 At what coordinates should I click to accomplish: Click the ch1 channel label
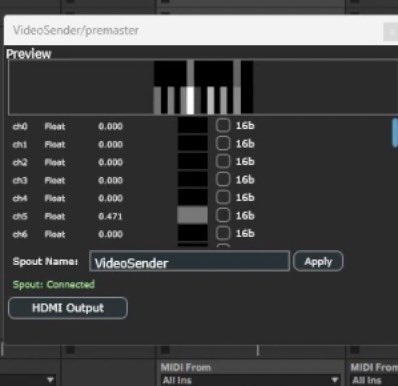tap(20, 144)
